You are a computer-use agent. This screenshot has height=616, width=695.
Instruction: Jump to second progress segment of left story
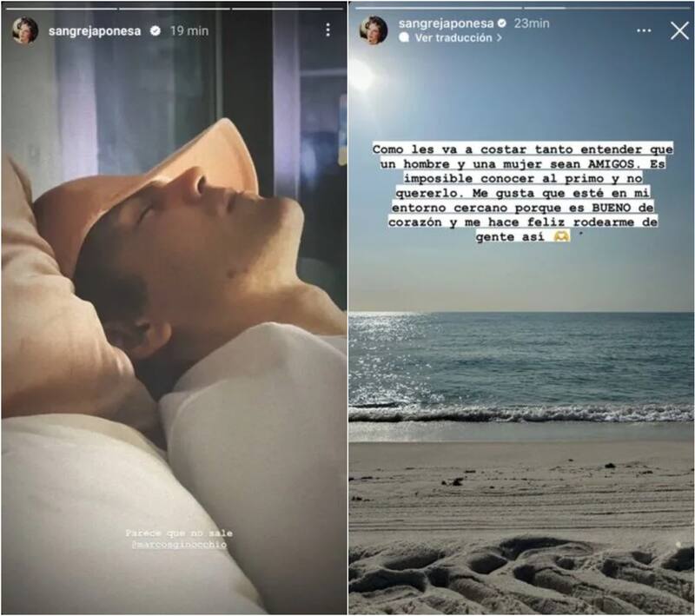tap(175, 9)
